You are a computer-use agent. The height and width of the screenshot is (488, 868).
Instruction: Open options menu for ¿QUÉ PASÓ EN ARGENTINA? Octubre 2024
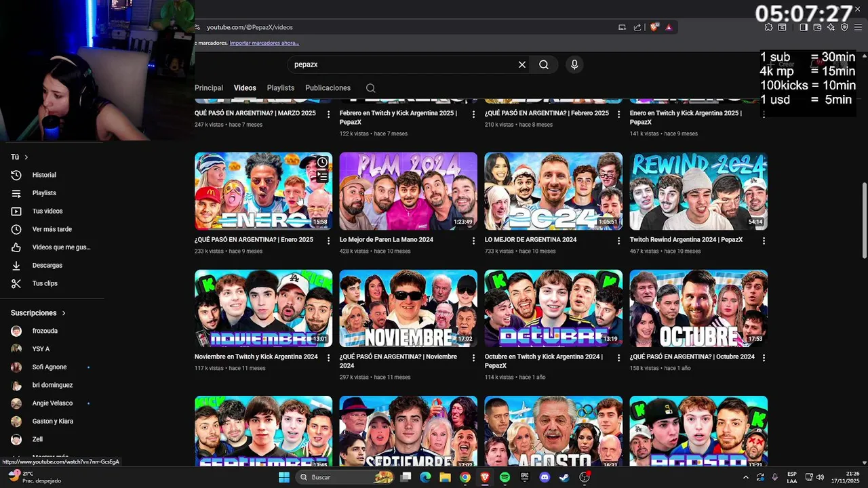click(x=764, y=358)
